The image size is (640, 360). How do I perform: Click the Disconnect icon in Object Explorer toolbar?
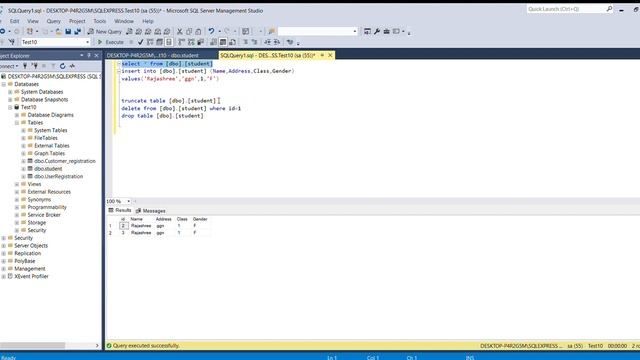[x=35, y=66]
